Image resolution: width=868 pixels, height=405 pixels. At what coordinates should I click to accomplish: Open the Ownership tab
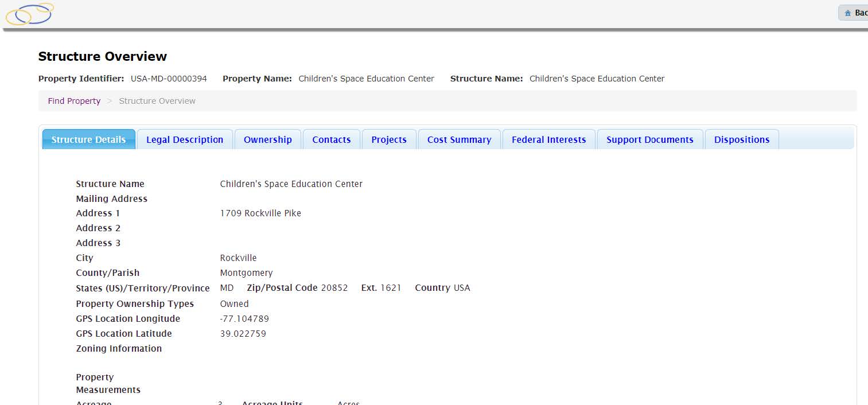tap(268, 139)
